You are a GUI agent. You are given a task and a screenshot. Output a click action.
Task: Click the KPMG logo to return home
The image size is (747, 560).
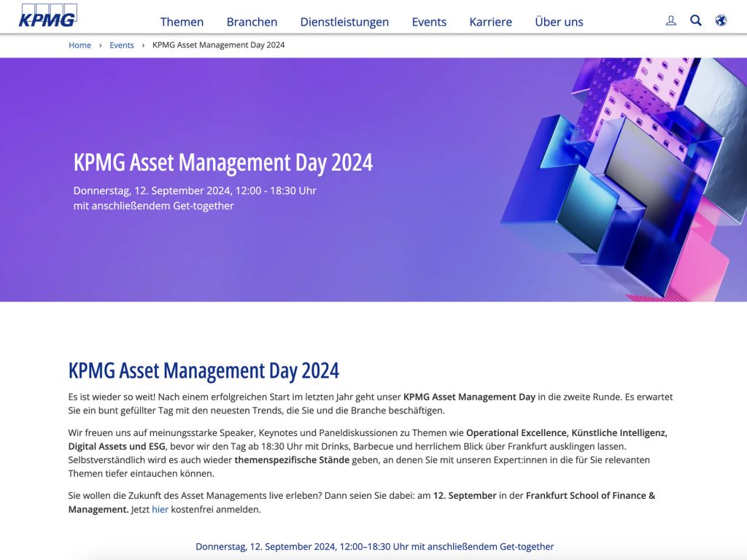(47, 15)
